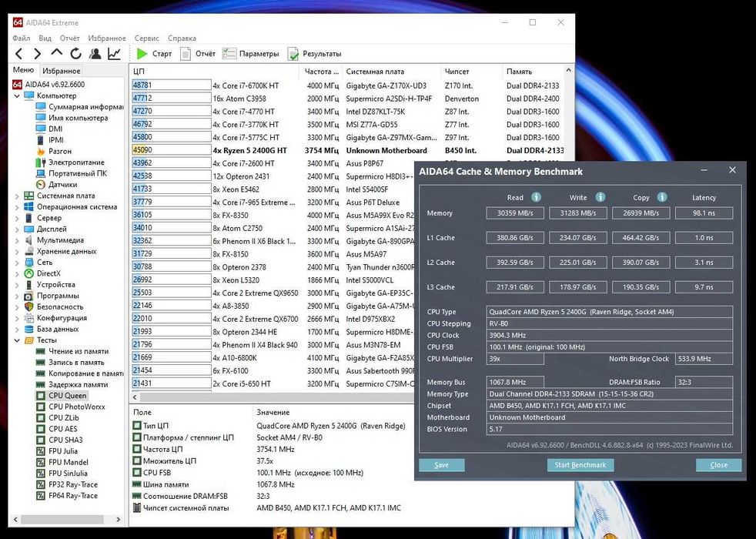
Task: Select the 4x Ryzen 5 2400G HT row
Action: (347, 150)
